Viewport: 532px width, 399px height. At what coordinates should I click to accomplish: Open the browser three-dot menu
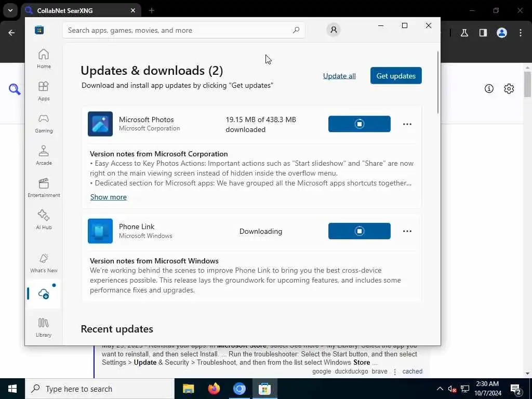[521, 33]
